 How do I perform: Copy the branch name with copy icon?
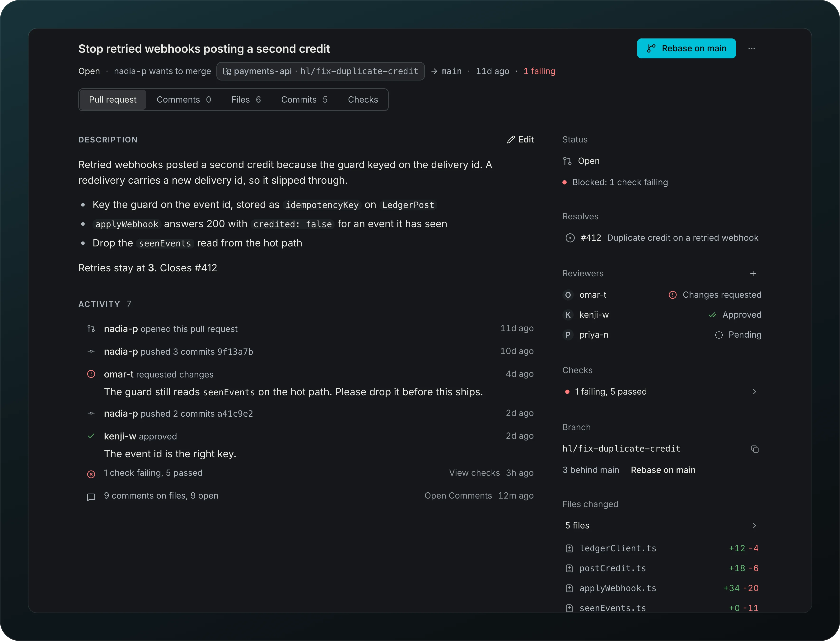pos(755,449)
